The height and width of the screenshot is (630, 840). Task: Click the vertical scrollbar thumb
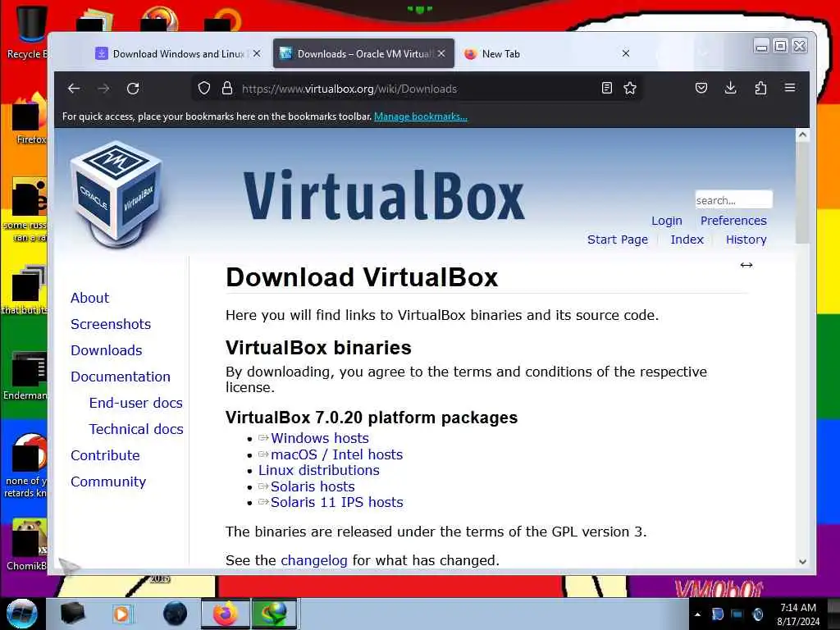(802, 193)
